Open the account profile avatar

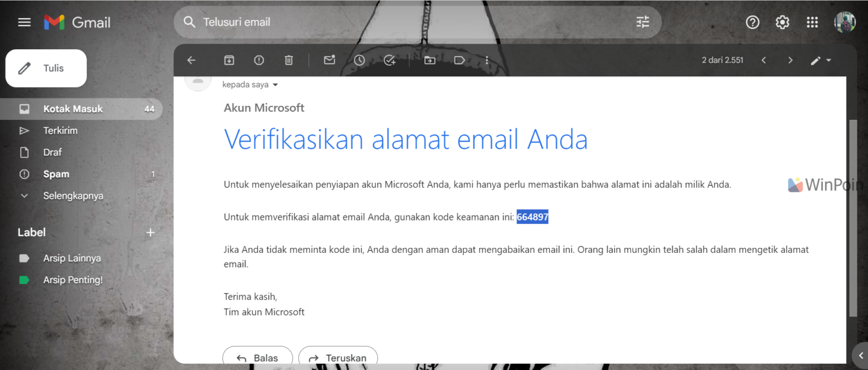pos(845,22)
